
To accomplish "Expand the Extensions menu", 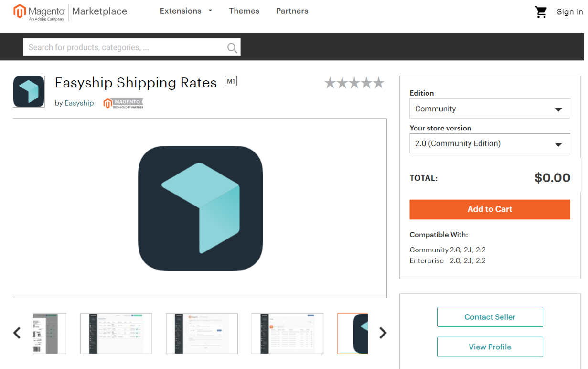I will coord(186,11).
